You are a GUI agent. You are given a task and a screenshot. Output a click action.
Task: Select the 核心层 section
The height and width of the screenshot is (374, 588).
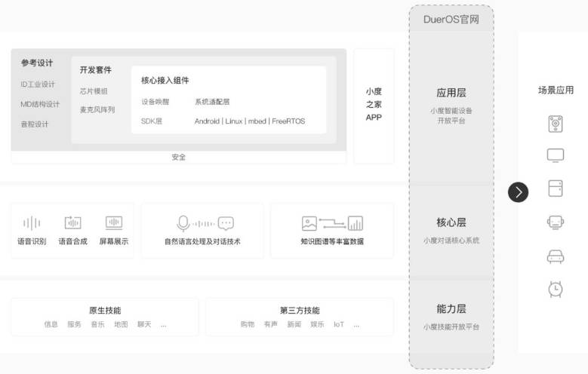[451, 231]
